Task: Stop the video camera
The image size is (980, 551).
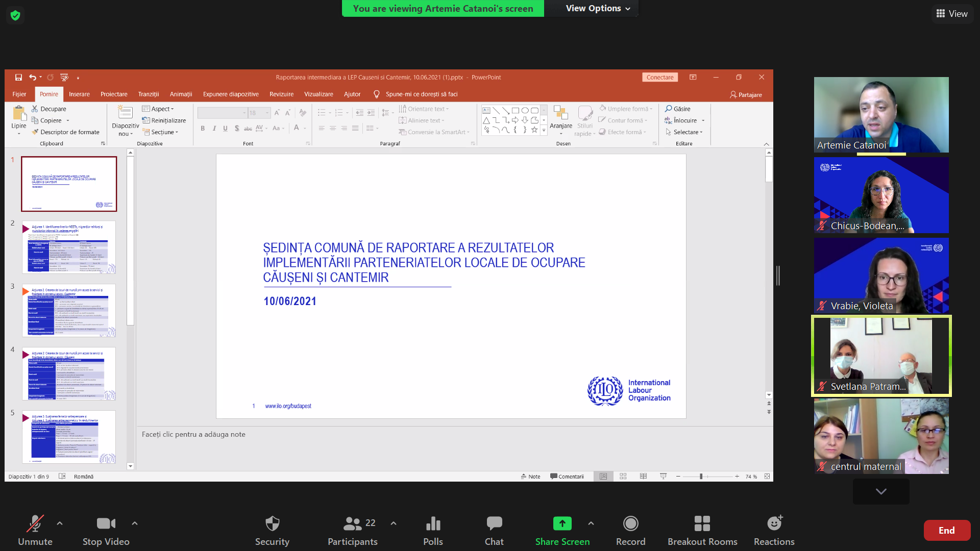Action: [x=106, y=524]
